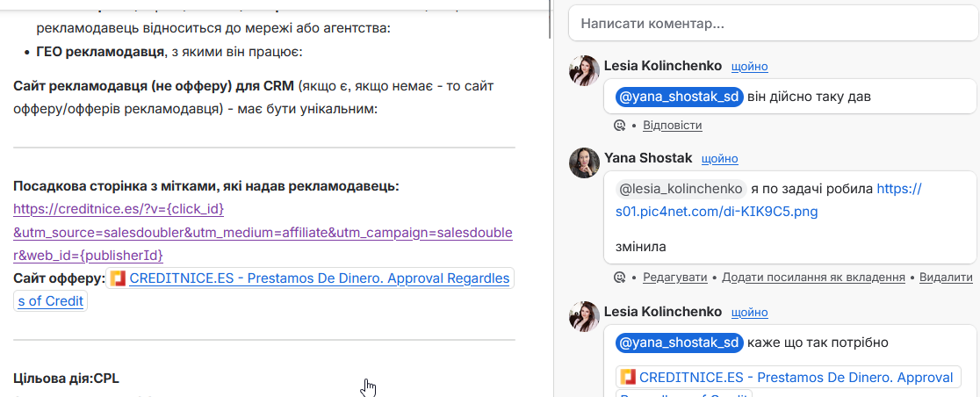This screenshot has height=397, width=980.
Task: Click Lesia Kolinchenko's avatar on the first comment
Action: (x=584, y=70)
